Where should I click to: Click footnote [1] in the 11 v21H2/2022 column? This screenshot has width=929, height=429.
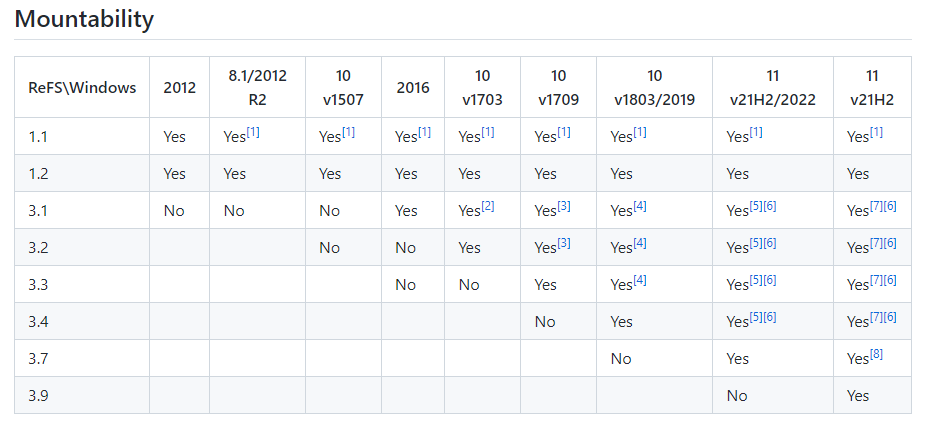click(x=756, y=132)
